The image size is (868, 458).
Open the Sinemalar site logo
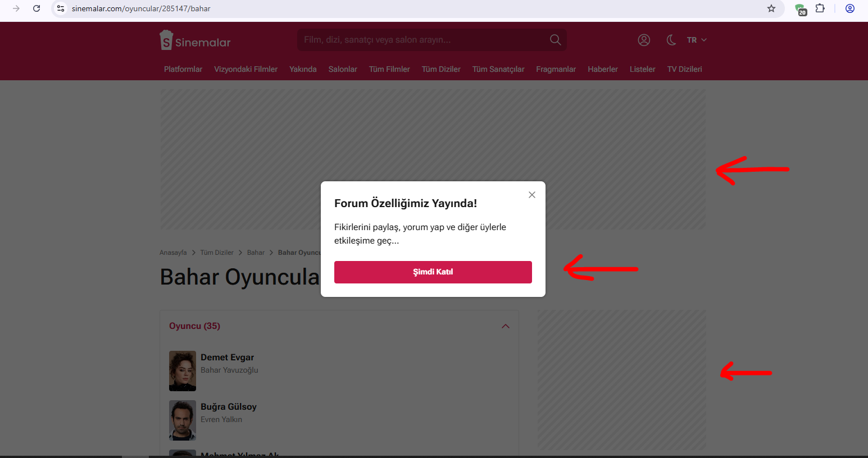click(x=194, y=40)
